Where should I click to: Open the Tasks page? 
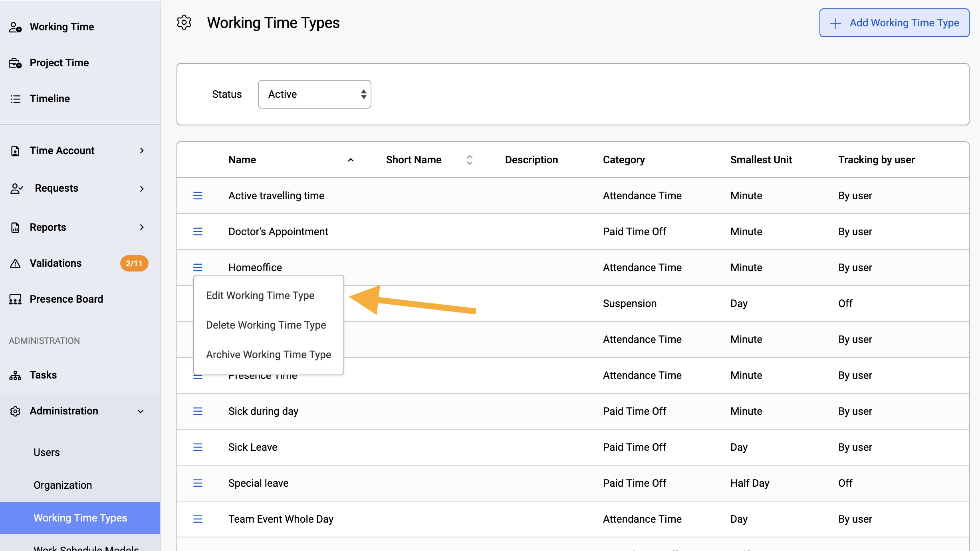click(43, 375)
